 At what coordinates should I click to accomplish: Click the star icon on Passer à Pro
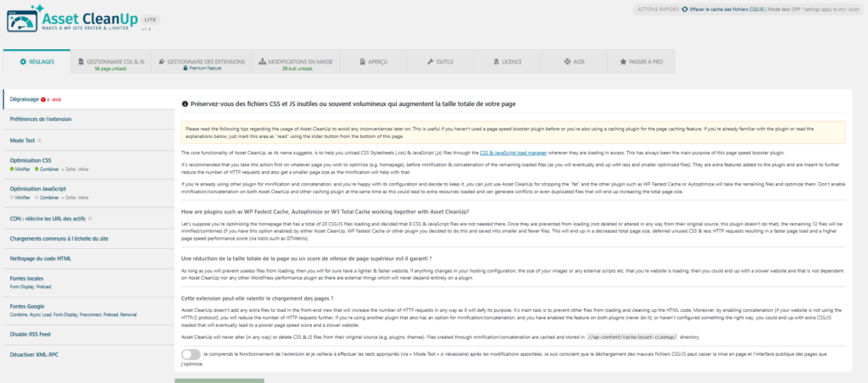click(x=624, y=62)
